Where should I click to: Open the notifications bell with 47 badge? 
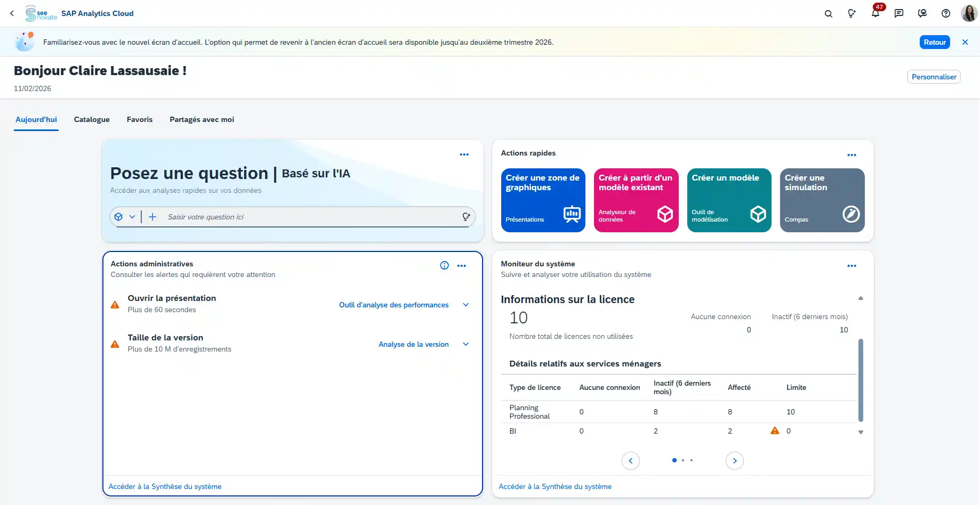coord(875,13)
